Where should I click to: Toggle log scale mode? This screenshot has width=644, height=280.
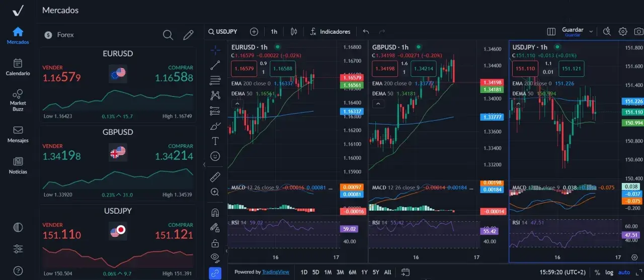click(609, 272)
